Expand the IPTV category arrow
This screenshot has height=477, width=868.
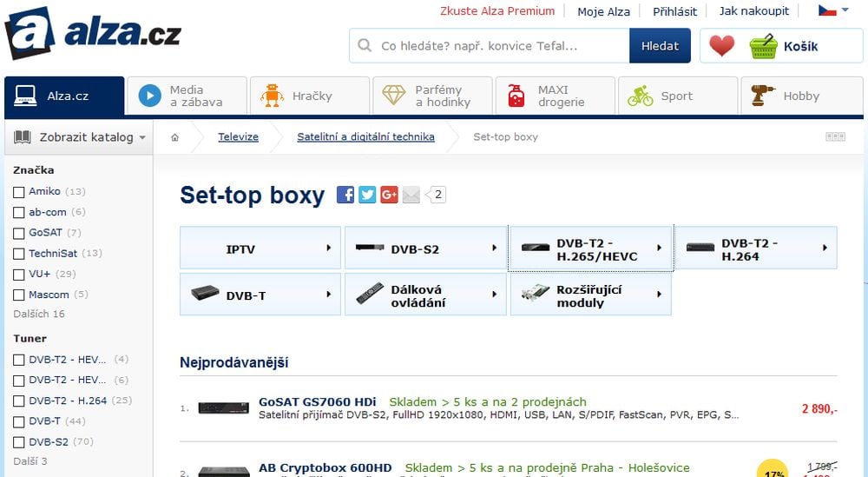[x=329, y=248]
